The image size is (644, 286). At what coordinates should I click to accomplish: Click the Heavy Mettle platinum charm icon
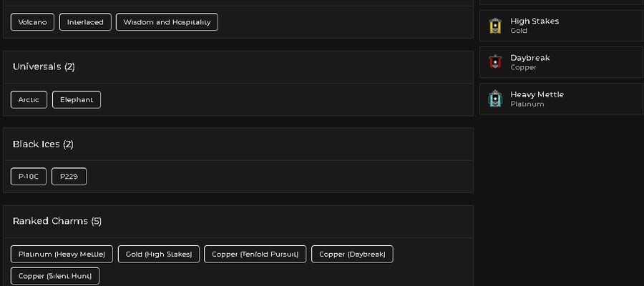pos(495,99)
